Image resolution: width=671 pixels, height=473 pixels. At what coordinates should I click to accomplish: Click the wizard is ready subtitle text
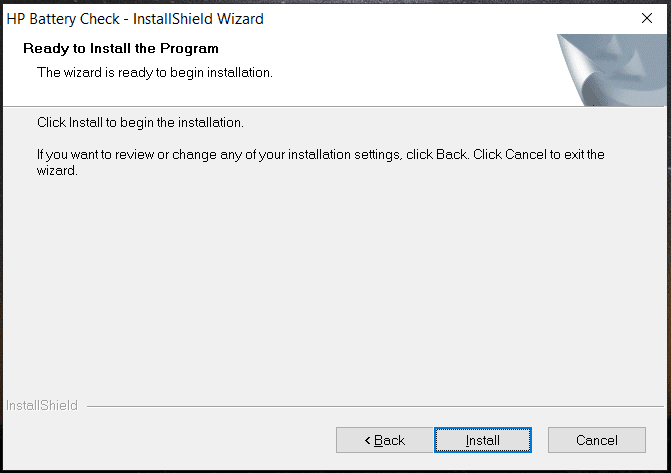pos(154,72)
